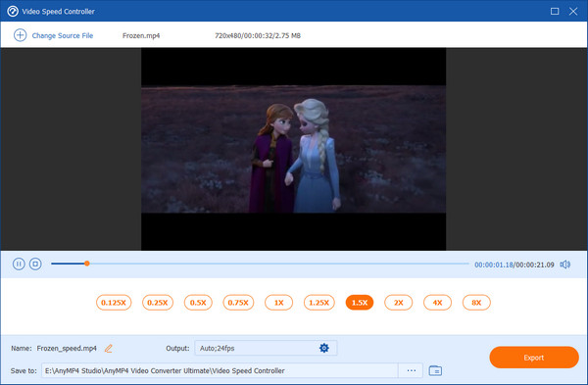Select the highlighted 1.5X speed

click(360, 303)
